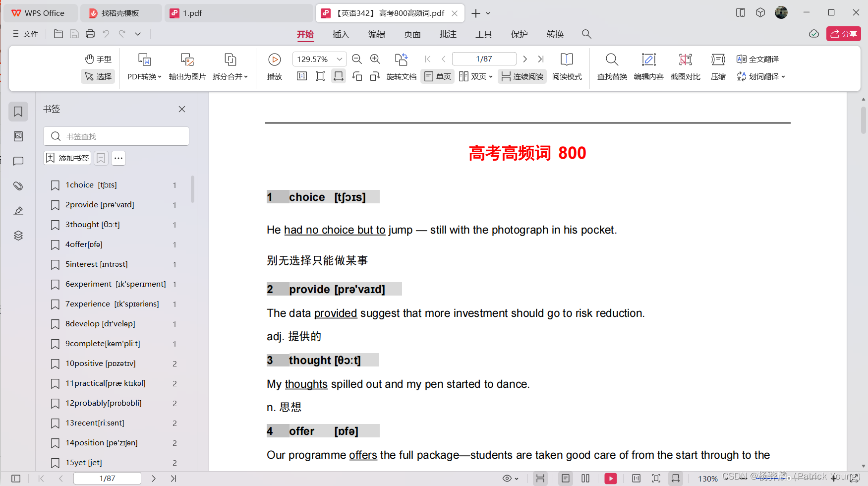Select the Hand tool (手型)
The image size is (868, 486).
98,59
